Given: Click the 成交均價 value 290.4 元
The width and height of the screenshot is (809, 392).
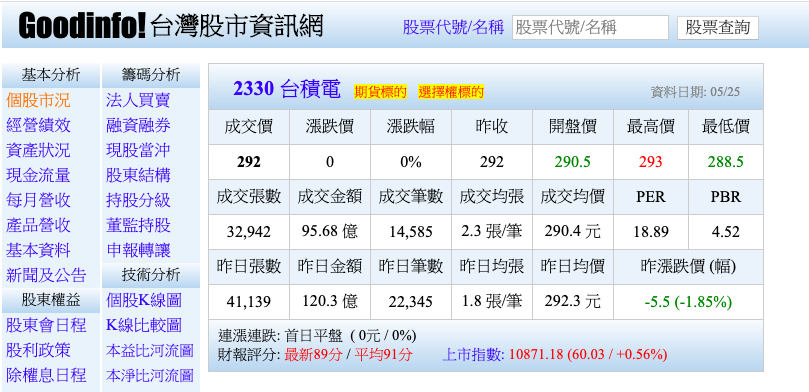Looking at the screenshot, I should click(x=573, y=232).
